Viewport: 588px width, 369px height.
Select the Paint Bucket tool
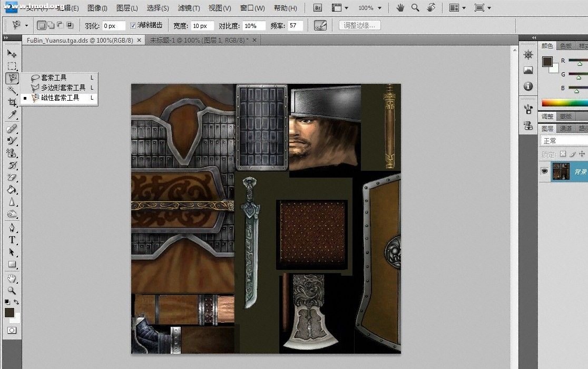(x=12, y=190)
